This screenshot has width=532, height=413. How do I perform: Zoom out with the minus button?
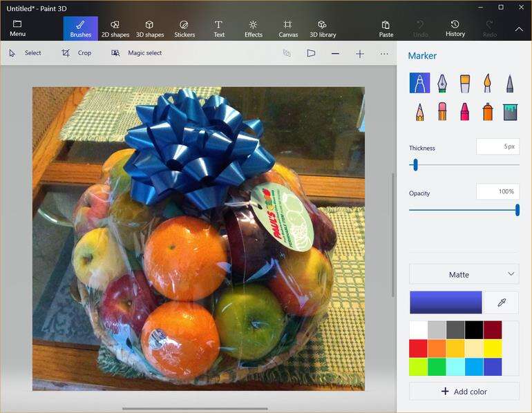pyautogui.click(x=335, y=54)
